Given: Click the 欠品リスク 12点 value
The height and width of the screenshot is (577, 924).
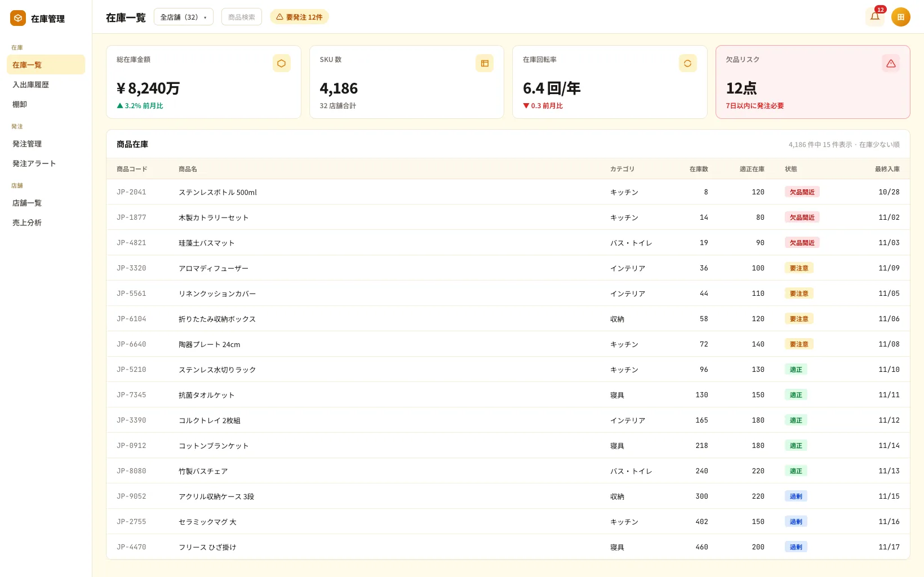Looking at the screenshot, I should tap(741, 88).
